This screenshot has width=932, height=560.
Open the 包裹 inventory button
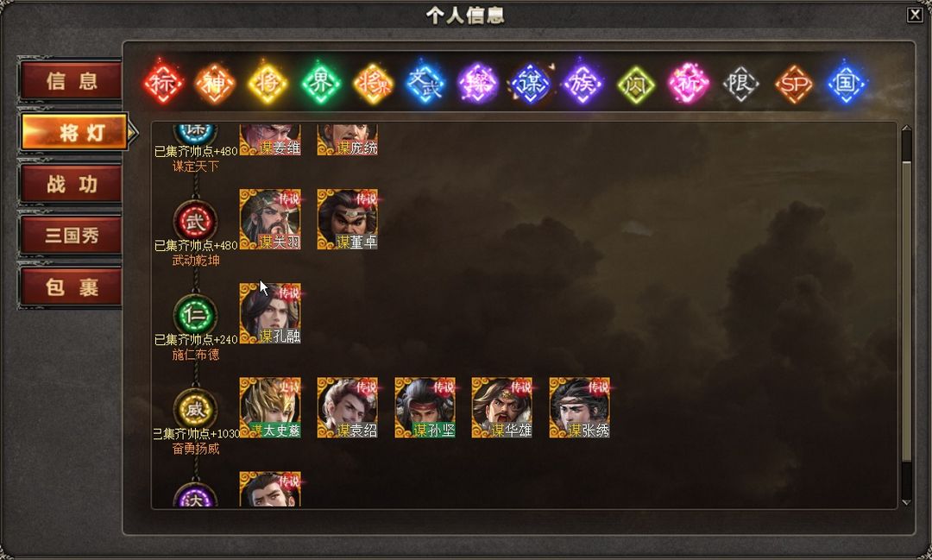[x=72, y=287]
